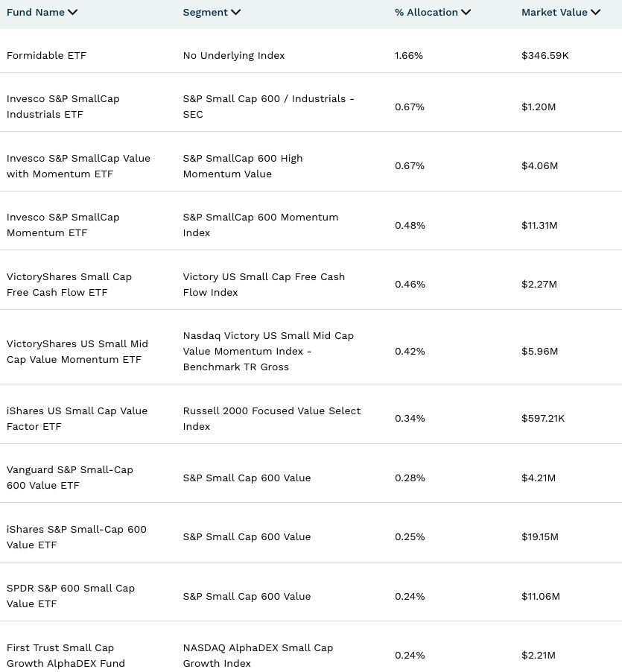Image resolution: width=622 pixels, height=672 pixels.
Task: Open Formidable ETF fund
Action: coord(46,56)
